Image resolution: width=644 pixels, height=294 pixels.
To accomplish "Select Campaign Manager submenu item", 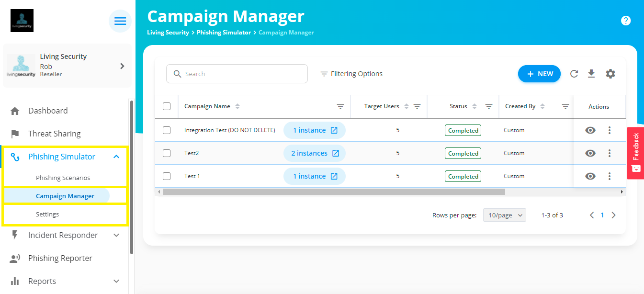I will pos(65,196).
